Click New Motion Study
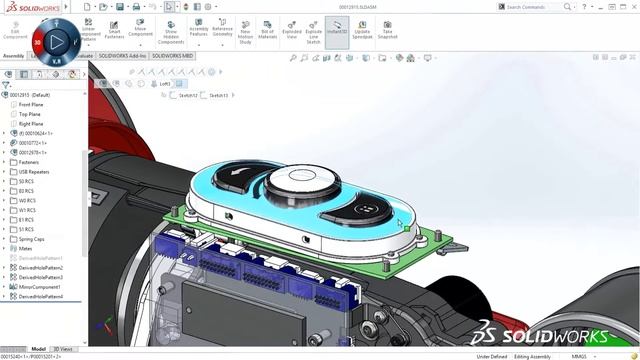This screenshot has height=360, width=640. (245, 32)
